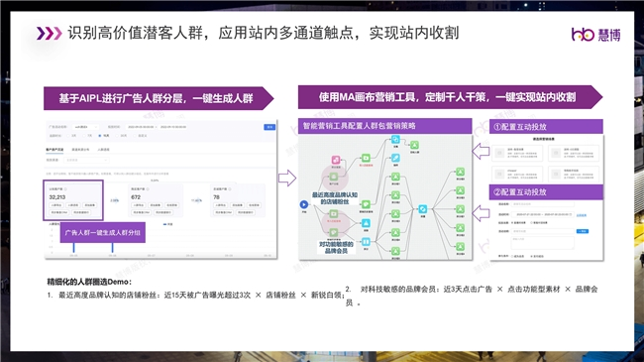Select the cyan pen edit node
The image size is (644, 362).
click(395, 158)
